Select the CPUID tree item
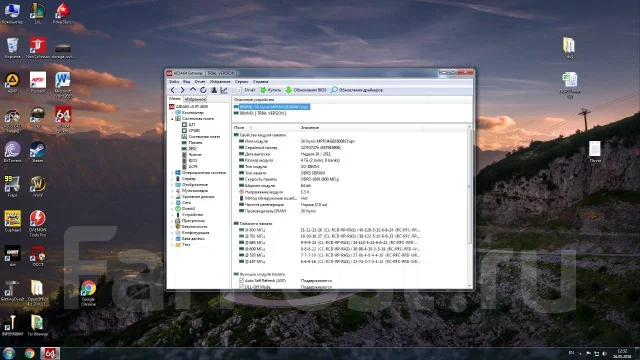This screenshot has width=640, height=360. (x=191, y=131)
